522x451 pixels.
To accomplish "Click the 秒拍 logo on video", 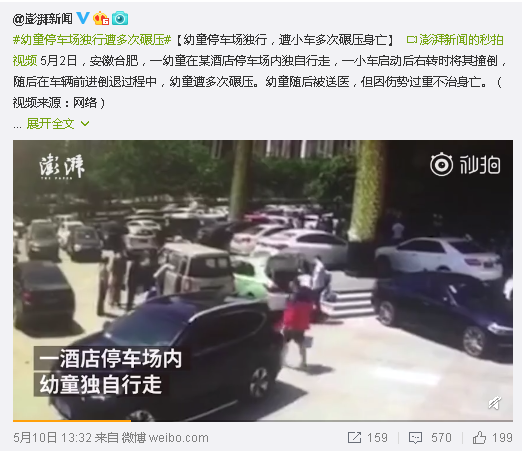I will 465,164.
